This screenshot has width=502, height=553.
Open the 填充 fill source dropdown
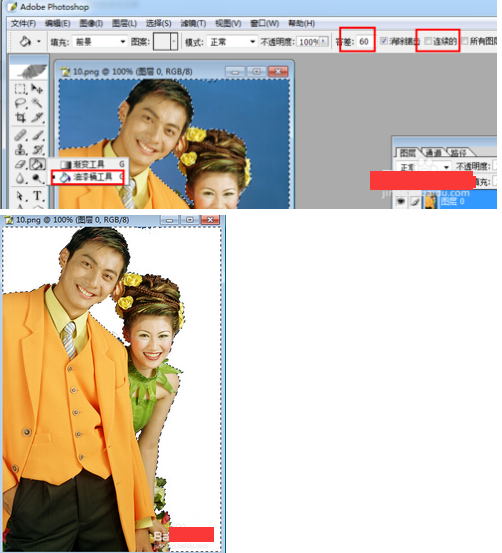point(100,42)
